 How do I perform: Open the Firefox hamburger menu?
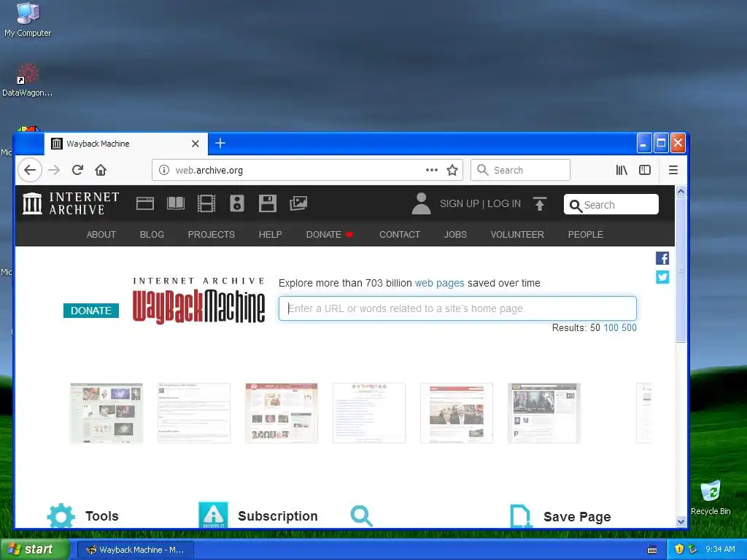click(x=673, y=170)
